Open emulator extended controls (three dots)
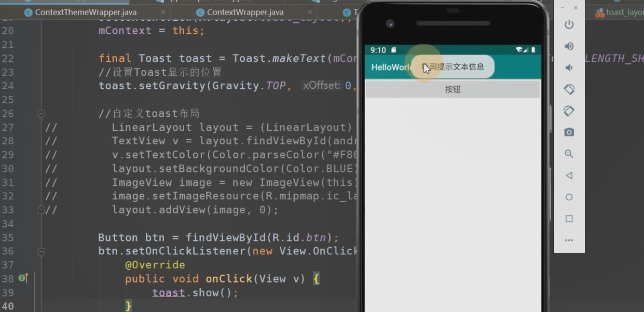644x312 pixels. coord(569,240)
